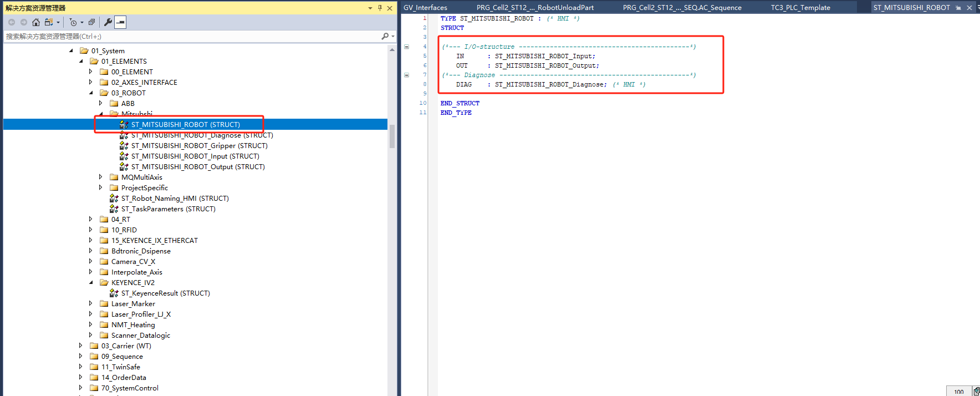The height and width of the screenshot is (396, 980).
Task: Select the 15_KEYENCE_IX_ETHERCAT folder
Action: pos(155,240)
